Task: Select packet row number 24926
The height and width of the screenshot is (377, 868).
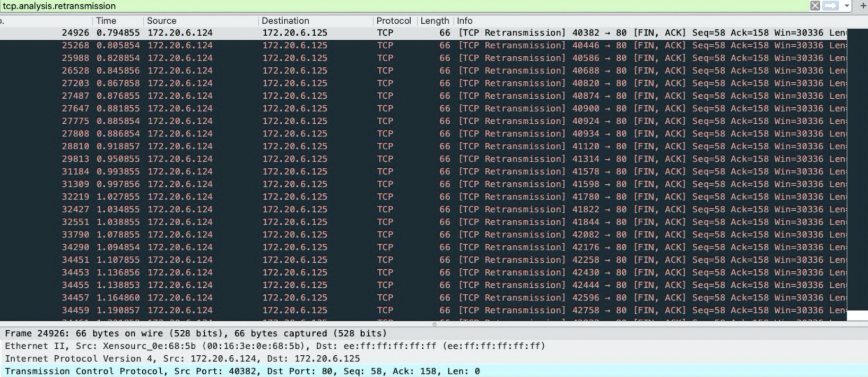Action: (423, 33)
